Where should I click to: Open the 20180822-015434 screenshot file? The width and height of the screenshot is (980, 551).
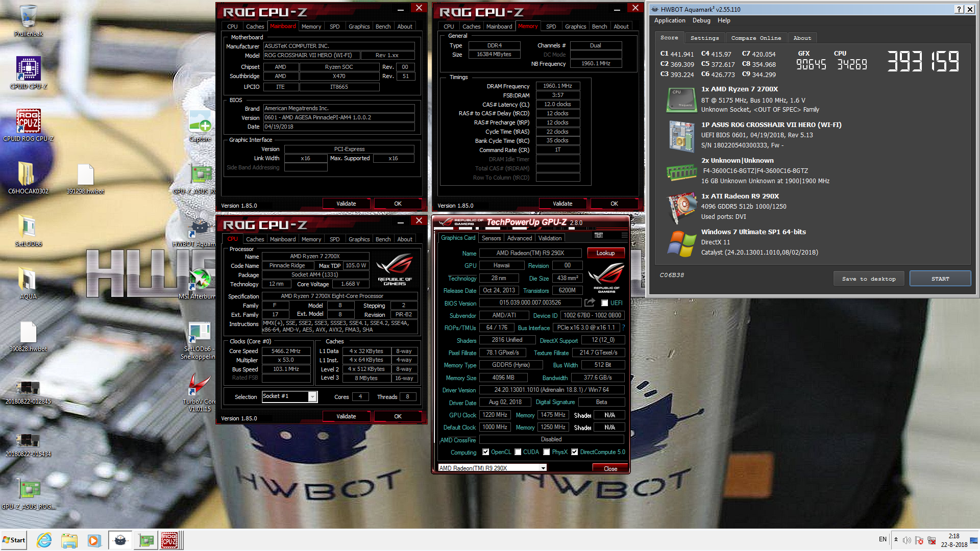click(29, 445)
